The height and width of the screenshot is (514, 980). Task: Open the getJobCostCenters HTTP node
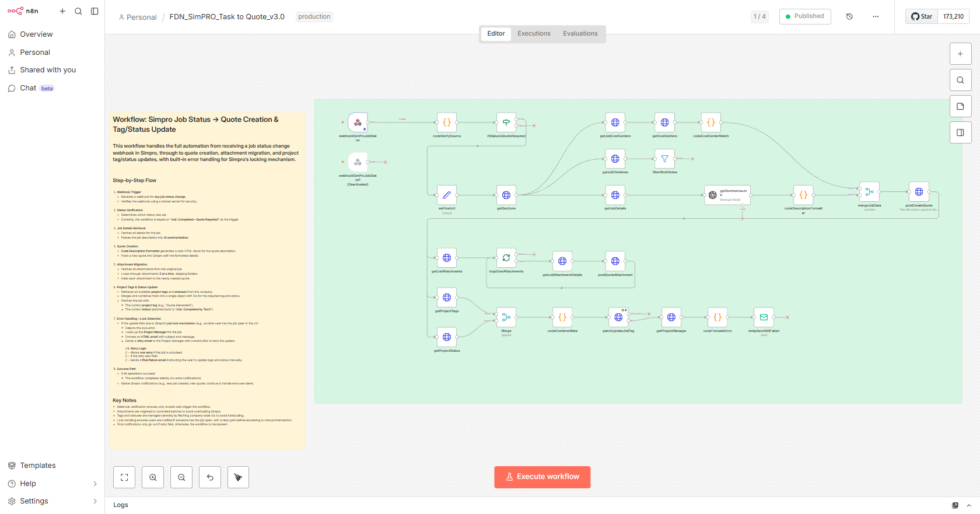pos(615,123)
